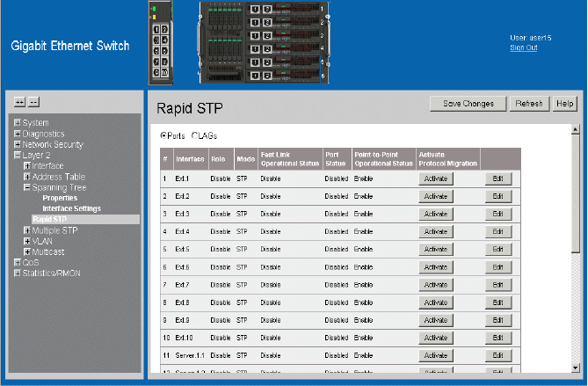Activate protocol migration for Ext.5
588x386 pixels.
[436, 250]
